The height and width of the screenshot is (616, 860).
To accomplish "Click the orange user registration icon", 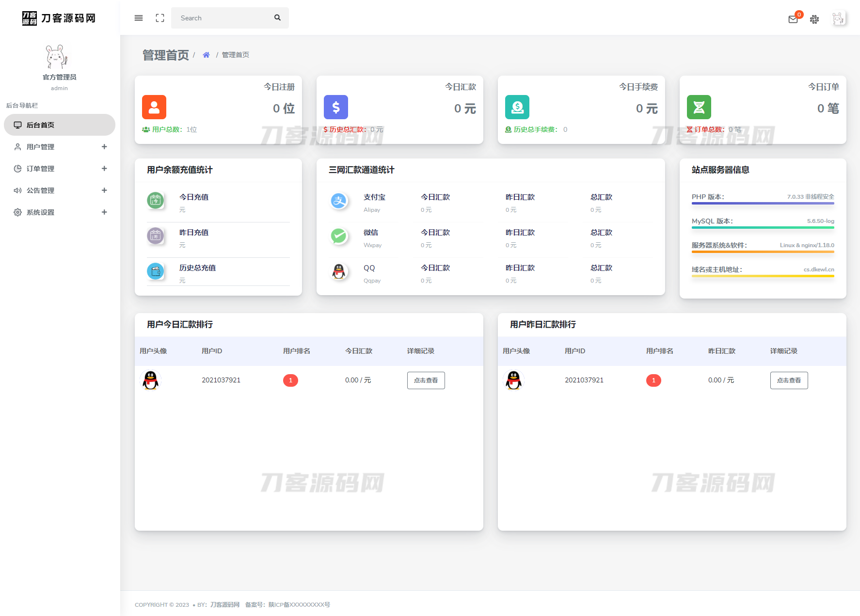I will [x=154, y=107].
